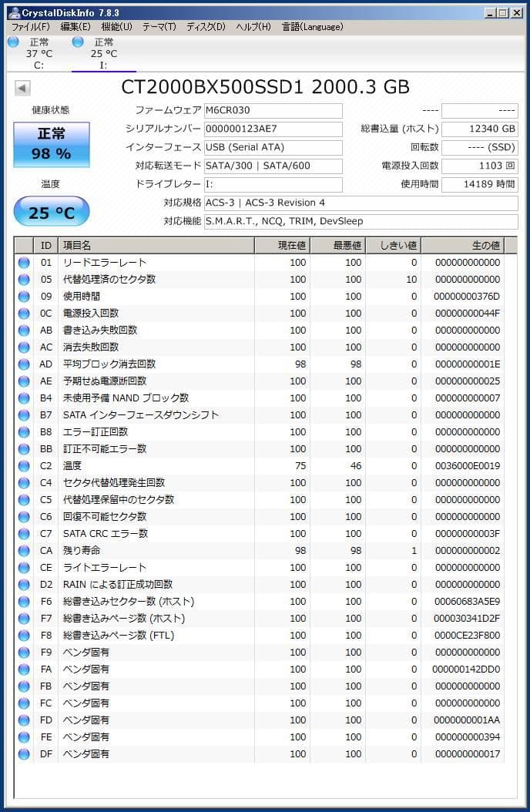The width and height of the screenshot is (530, 812).
Task: Select the ID FB attribute cell
Action: point(46,686)
